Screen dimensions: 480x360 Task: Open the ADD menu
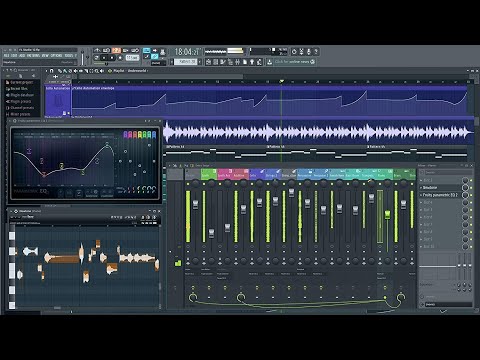pyautogui.click(x=22, y=56)
